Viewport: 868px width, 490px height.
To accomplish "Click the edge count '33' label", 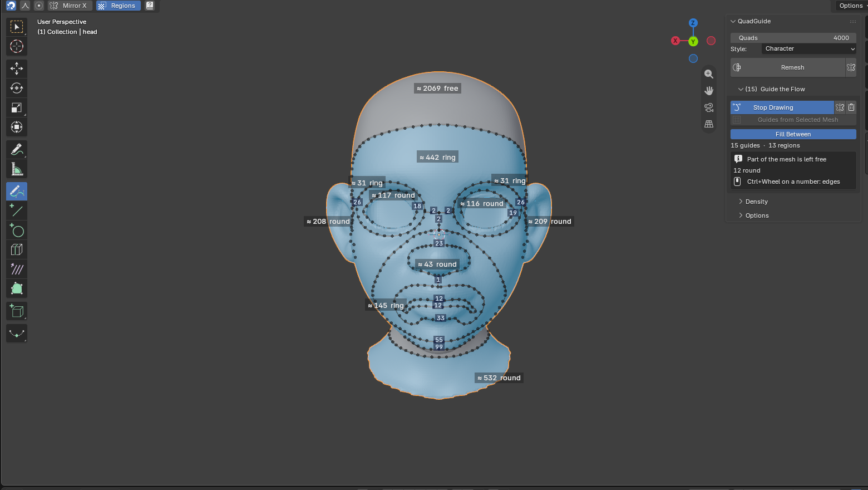I will point(441,318).
